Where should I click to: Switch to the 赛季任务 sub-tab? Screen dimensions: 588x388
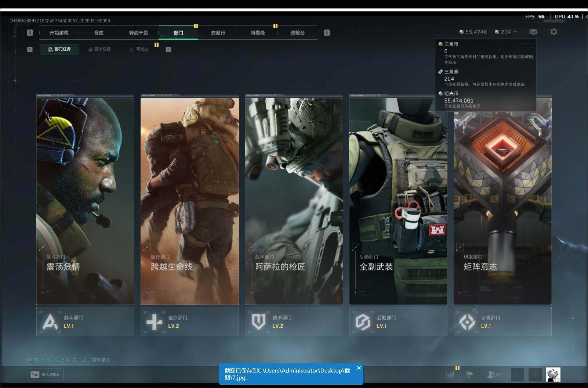click(99, 49)
